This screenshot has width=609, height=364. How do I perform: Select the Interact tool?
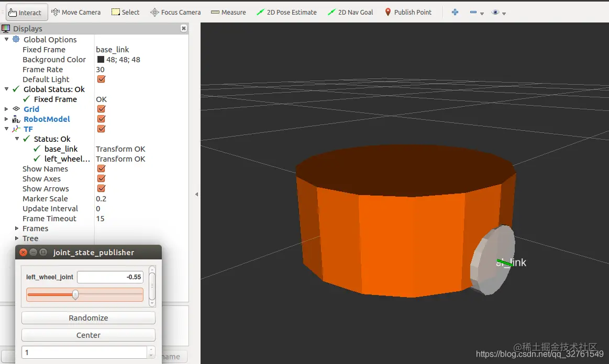point(26,13)
